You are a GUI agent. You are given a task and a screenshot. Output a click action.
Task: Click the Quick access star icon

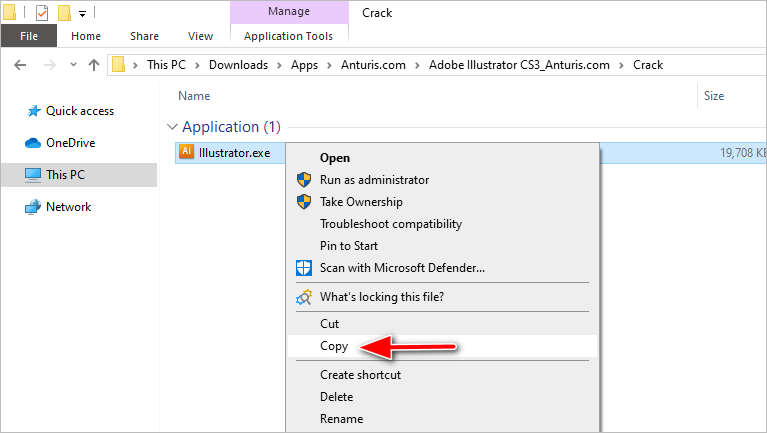point(33,111)
